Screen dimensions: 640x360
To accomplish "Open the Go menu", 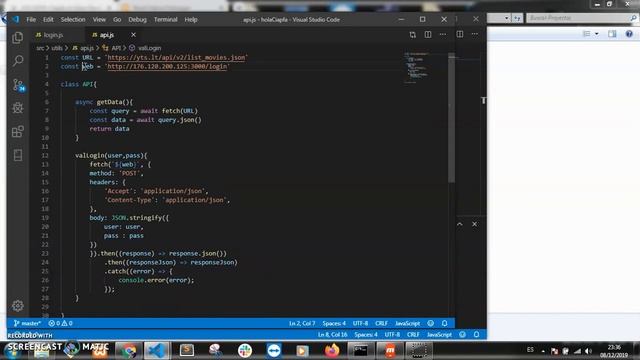I will click(x=117, y=20).
